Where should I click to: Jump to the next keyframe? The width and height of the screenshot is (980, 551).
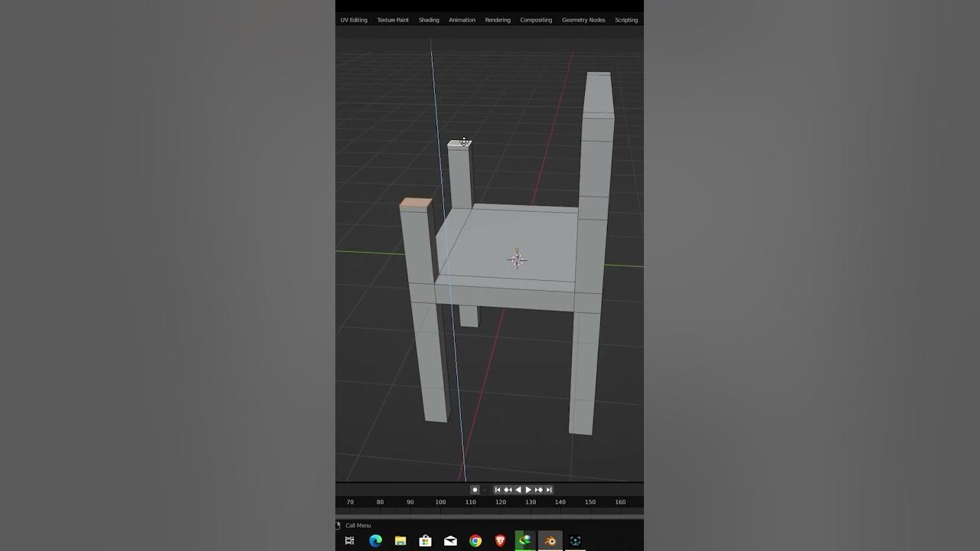point(538,490)
